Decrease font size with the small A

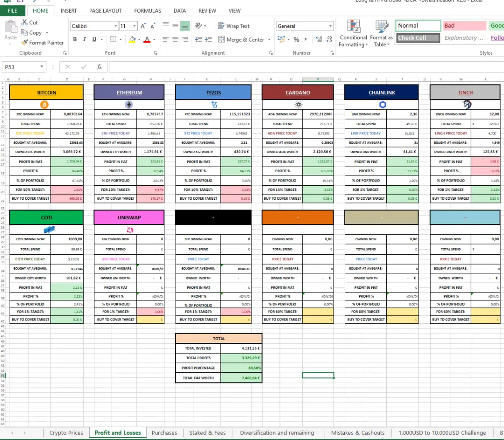153,26
